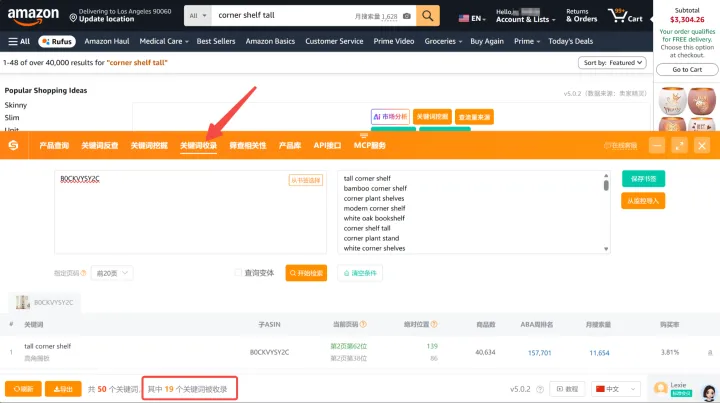Click the 清空条件 clear button
720x403 pixels.
(360, 273)
